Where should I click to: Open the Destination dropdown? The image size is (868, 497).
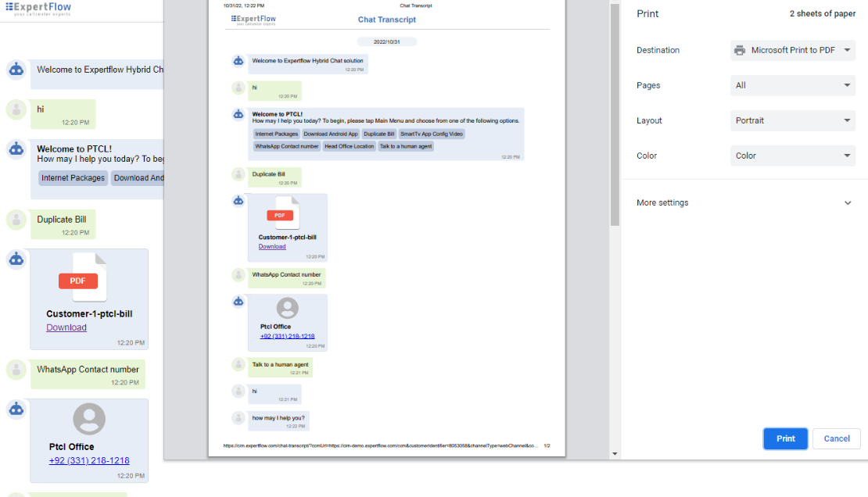coord(792,50)
